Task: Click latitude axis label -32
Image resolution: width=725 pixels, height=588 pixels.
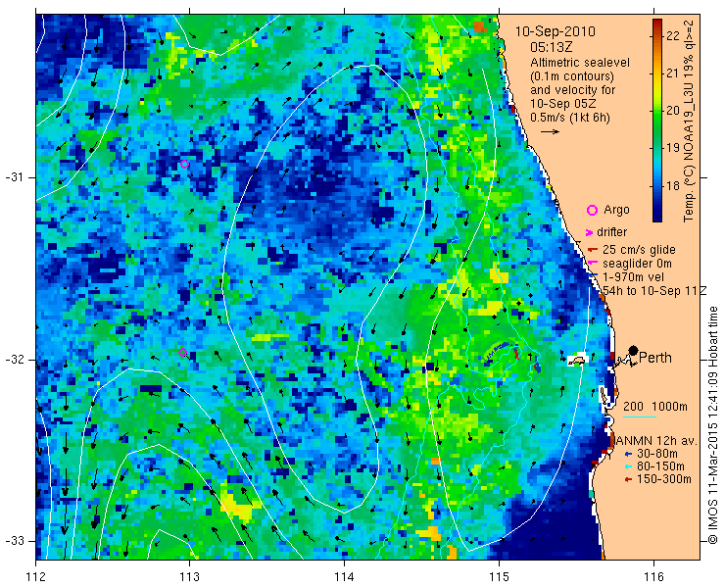Action: [14, 360]
